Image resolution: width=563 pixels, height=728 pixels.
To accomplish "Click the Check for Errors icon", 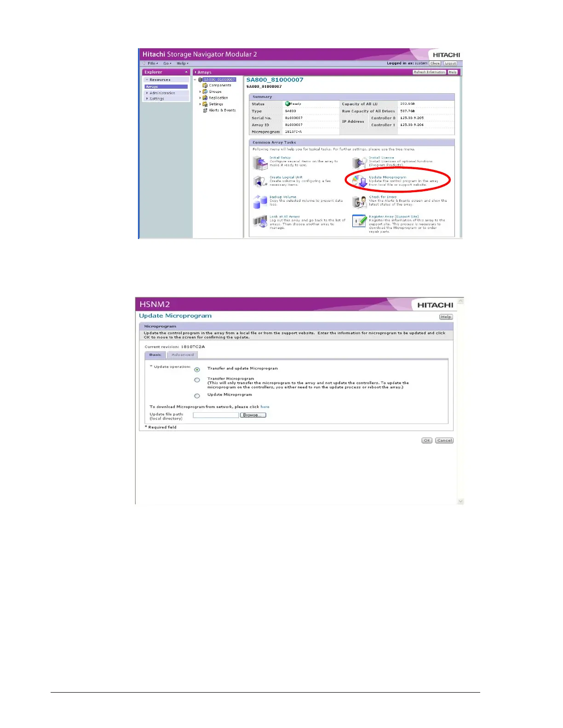I will click(x=359, y=201).
